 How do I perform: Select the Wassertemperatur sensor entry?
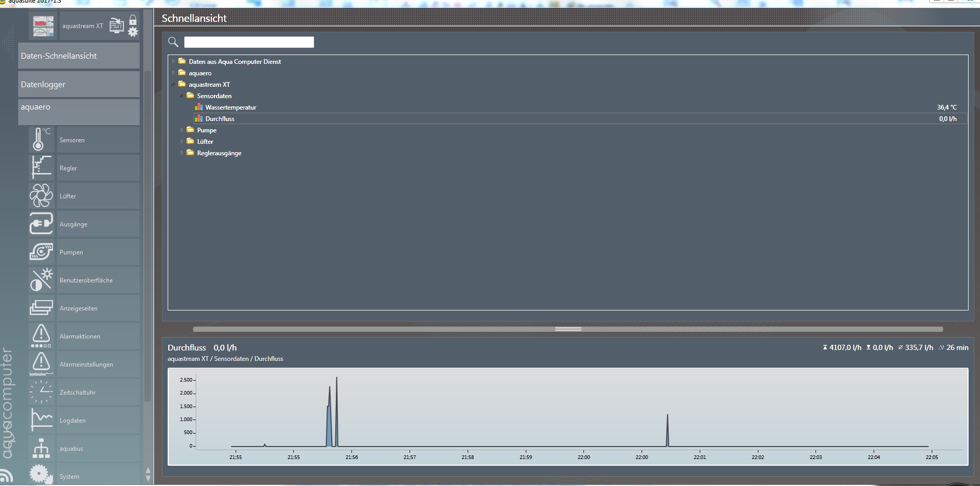coord(230,107)
